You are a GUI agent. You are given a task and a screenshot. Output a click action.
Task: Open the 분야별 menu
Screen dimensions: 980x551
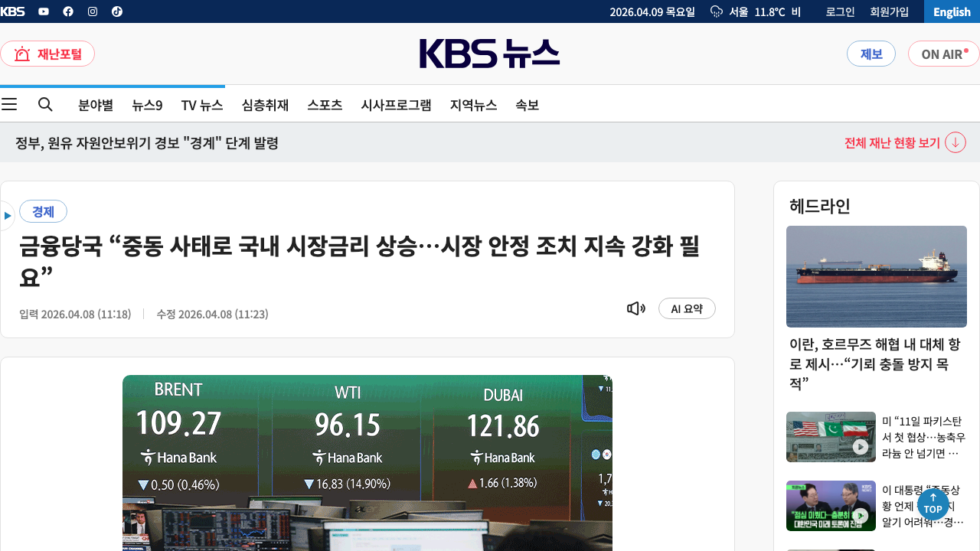(x=96, y=105)
